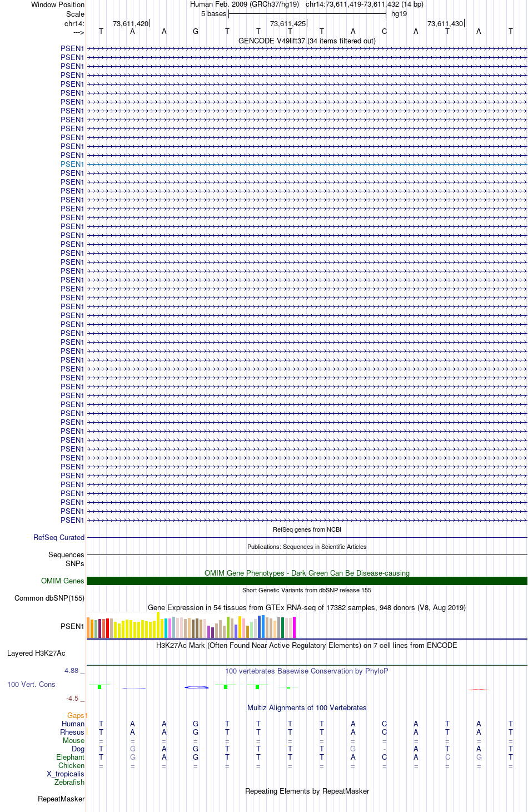The height and width of the screenshot is (812, 528).
Task: Click the magenta bar in GTEx expression chart
Action: 295,627
